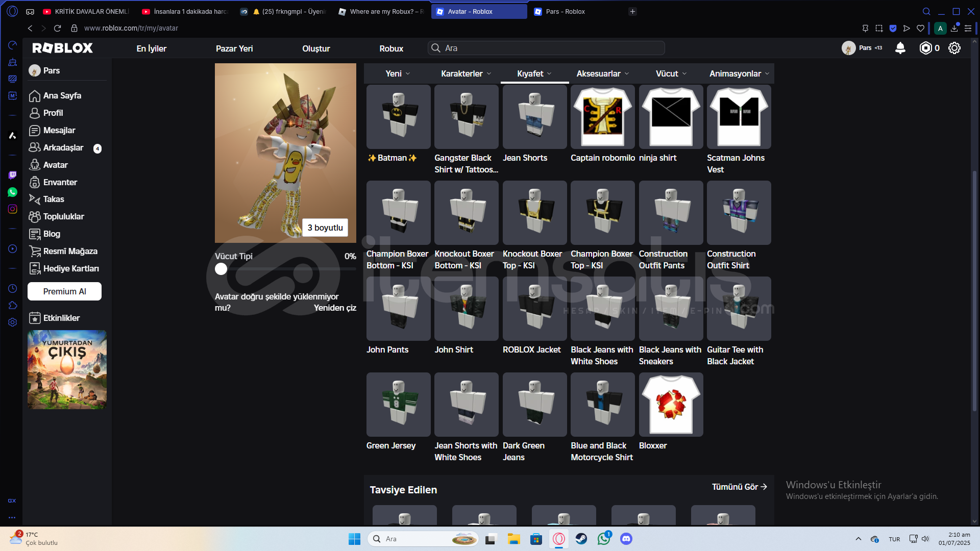Open the Pars profile in the header
980x551 pixels.
[862, 48]
